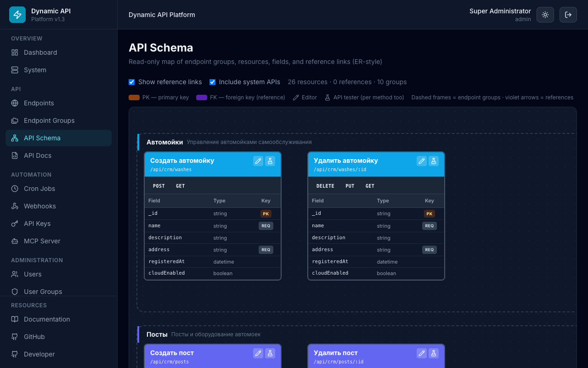Click /api/crm/washes/:id path text

tap(340, 170)
